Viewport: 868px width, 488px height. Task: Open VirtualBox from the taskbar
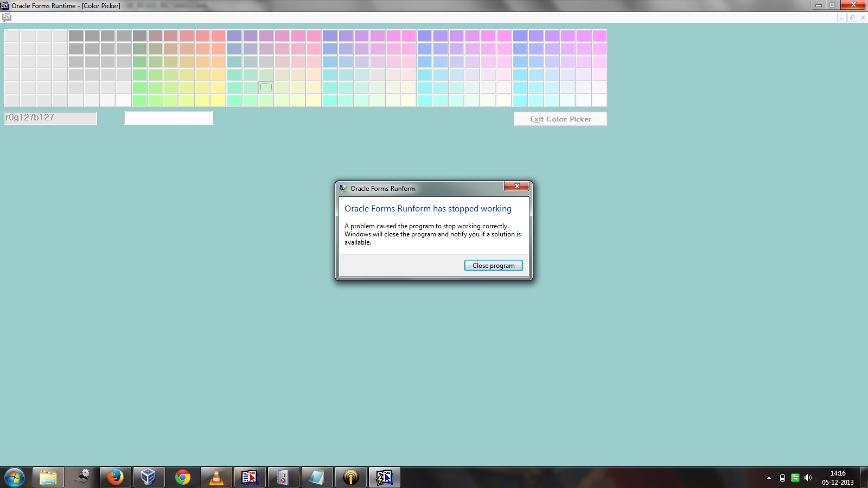148,478
